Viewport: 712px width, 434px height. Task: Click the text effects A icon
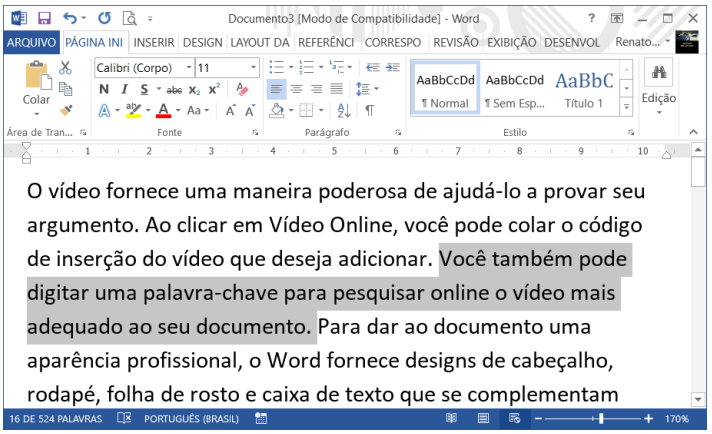pyautogui.click(x=104, y=110)
